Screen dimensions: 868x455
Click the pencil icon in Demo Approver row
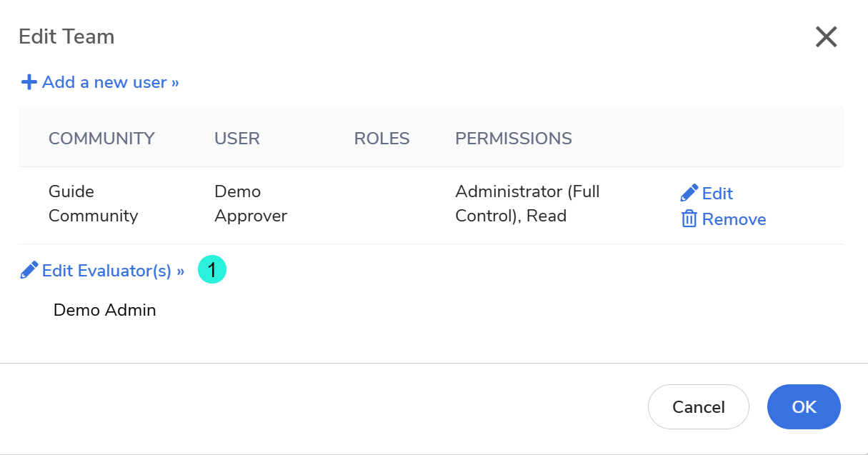tap(689, 193)
